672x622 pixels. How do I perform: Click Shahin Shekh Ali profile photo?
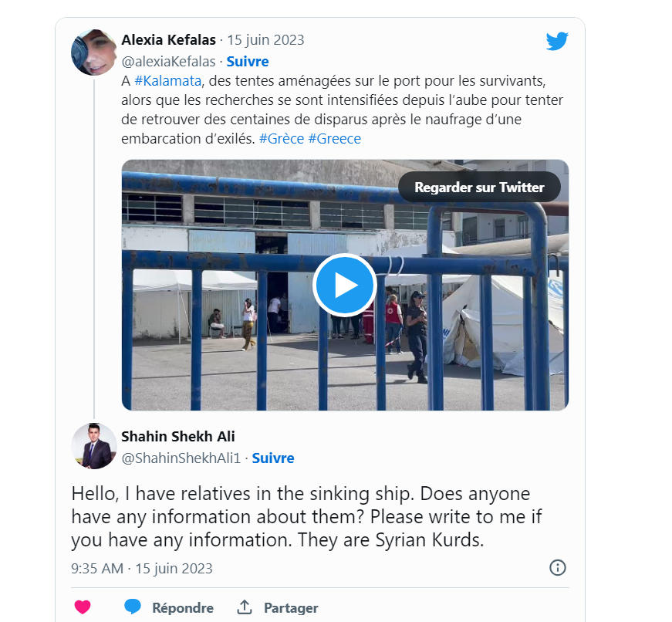click(x=94, y=446)
